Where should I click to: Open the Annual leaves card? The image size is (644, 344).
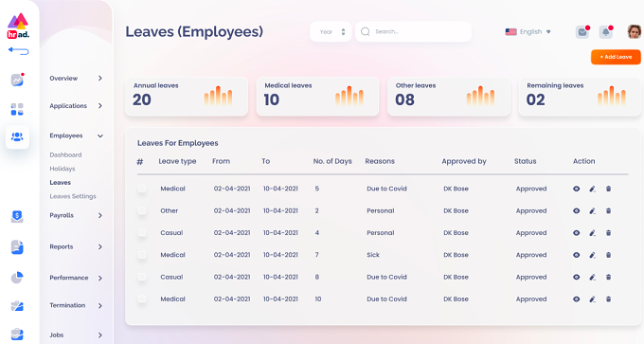click(x=187, y=97)
